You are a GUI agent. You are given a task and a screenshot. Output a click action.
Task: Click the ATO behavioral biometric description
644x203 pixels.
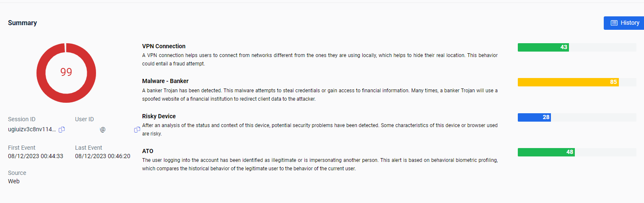pyautogui.click(x=319, y=164)
